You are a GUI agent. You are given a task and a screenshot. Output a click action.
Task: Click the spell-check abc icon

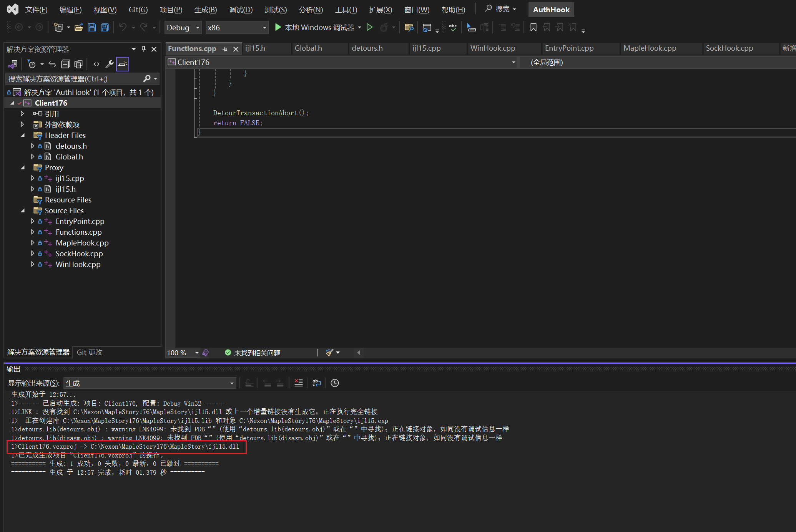point(453,27)
